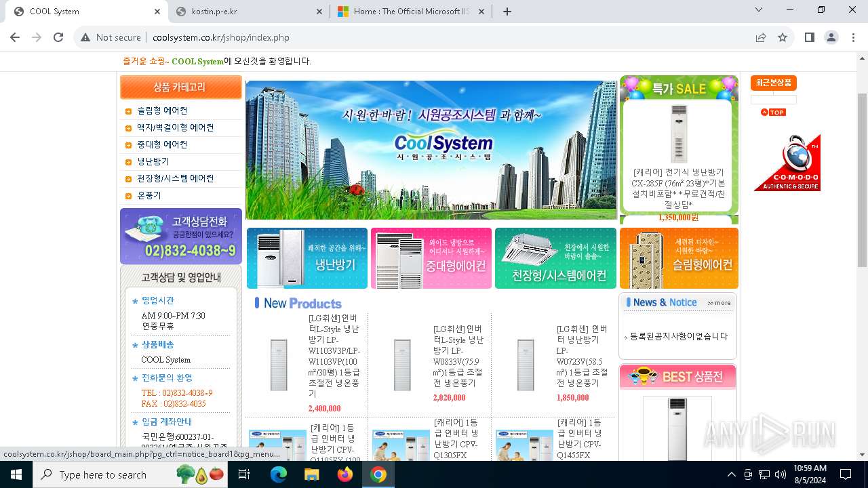Open the Carrier CPV-Q1455FX product link
Image resolution: width=868 pixels, height=488 pixels.
pyautogui.click(x=580, y=439)
